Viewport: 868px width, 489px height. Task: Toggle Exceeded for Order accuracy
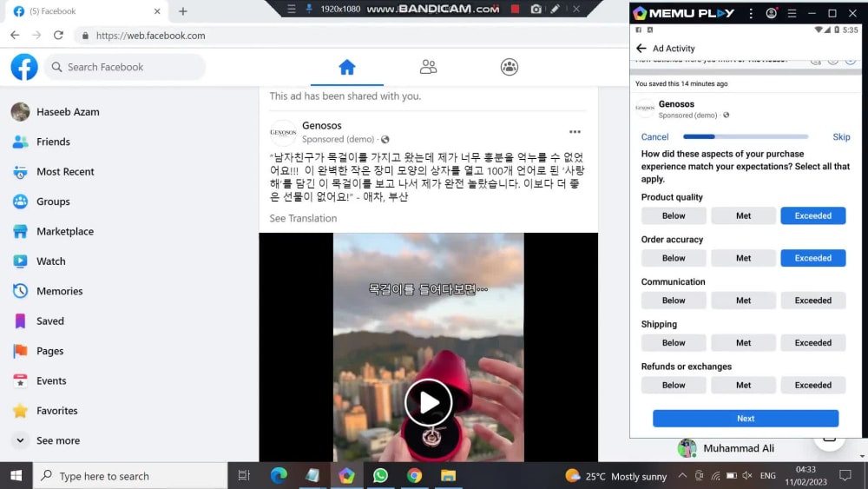pyautogui.click(x=813, y=258)
